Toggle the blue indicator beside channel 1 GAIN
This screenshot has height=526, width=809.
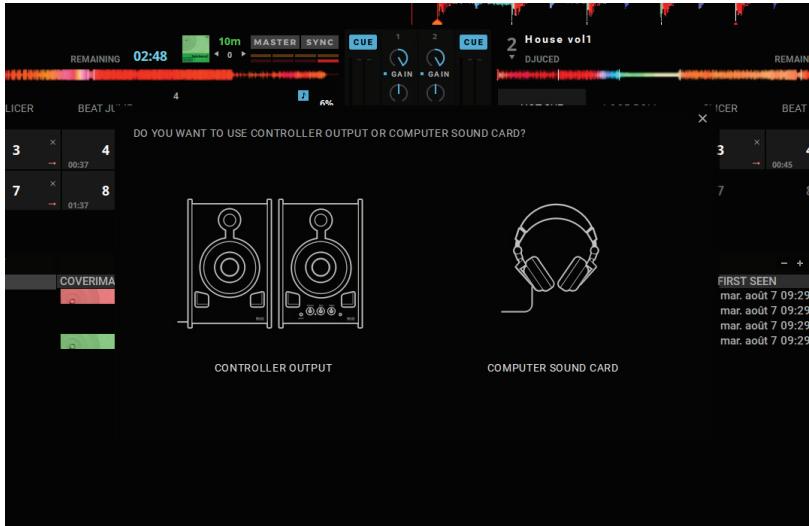(x=385, y=74)
